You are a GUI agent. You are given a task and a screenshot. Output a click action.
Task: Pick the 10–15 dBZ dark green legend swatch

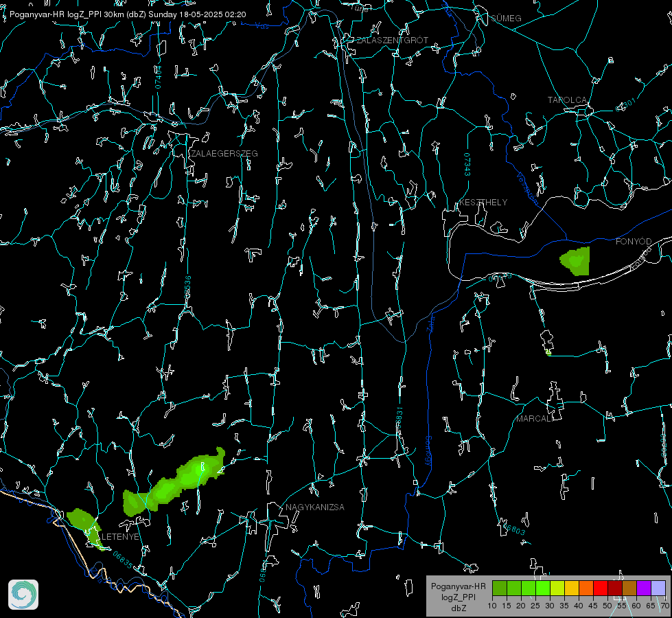[500, 588]
